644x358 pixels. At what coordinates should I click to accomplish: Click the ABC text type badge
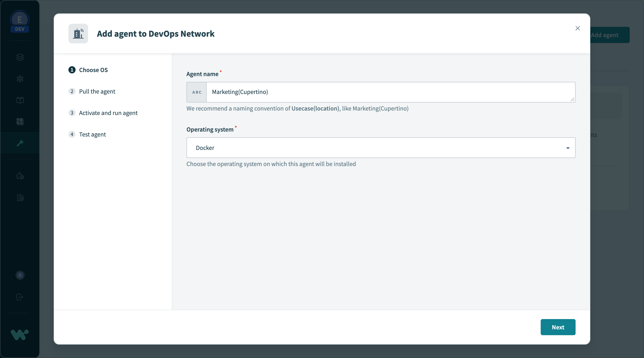coord(197,92)
